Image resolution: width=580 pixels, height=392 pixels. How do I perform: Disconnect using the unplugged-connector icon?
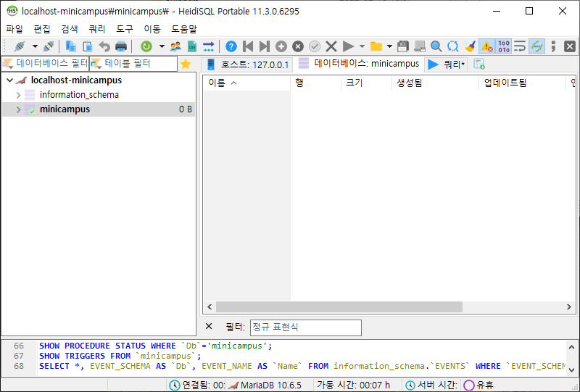point(49,46)
